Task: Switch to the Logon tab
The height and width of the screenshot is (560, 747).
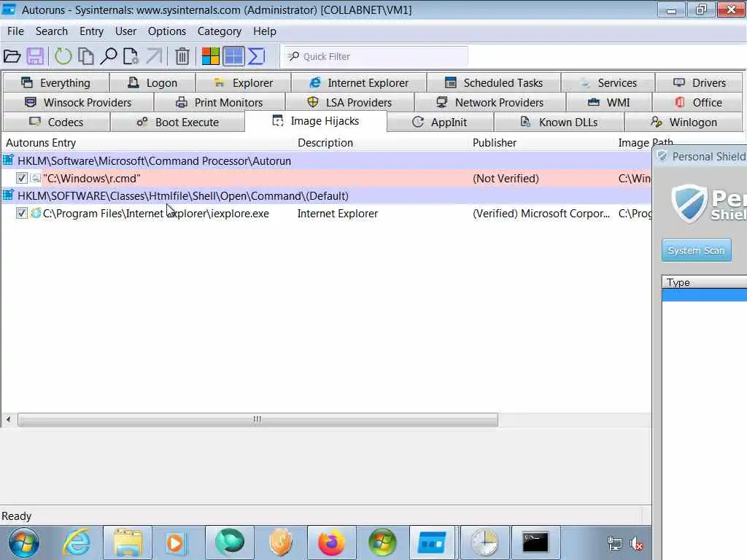Action: [x=152, y=83]
